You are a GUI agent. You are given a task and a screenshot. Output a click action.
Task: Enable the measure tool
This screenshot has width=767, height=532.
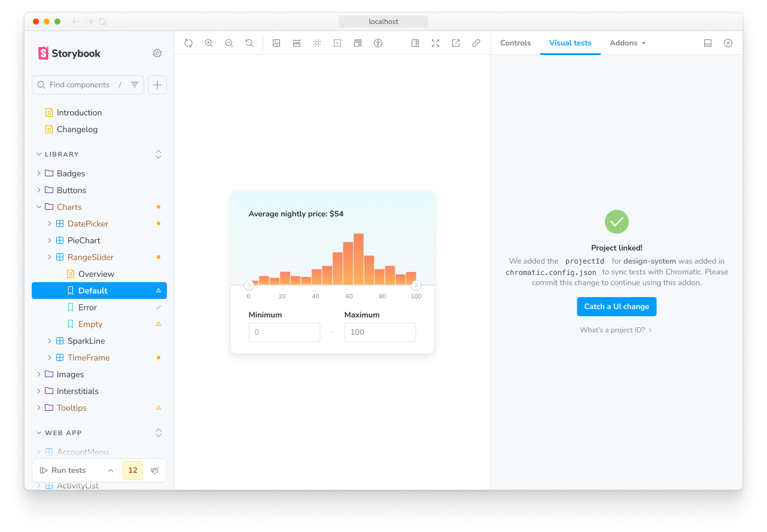(297, 43)
